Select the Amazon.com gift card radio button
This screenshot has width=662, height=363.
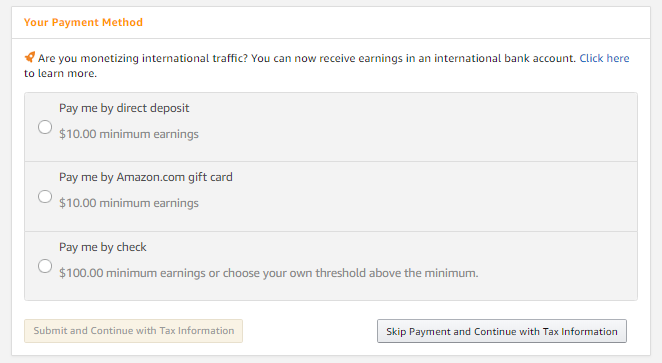[45, 196]
